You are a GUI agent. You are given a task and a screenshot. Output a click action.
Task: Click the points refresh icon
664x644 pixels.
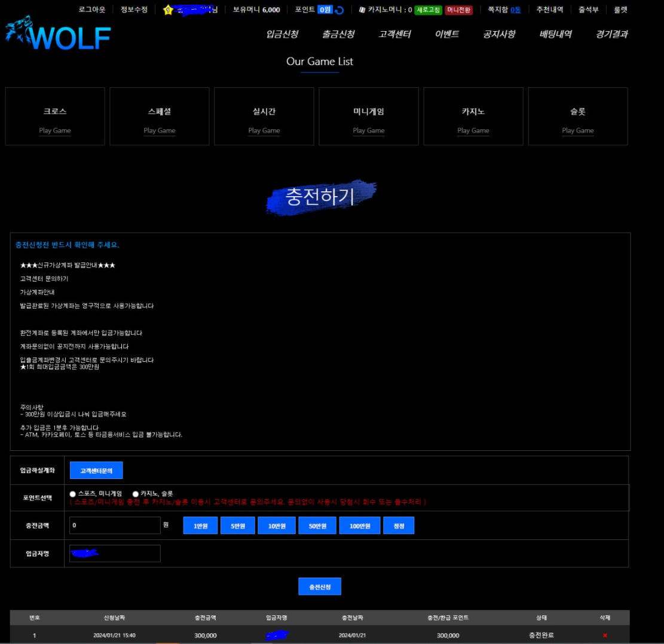(339, 10)
